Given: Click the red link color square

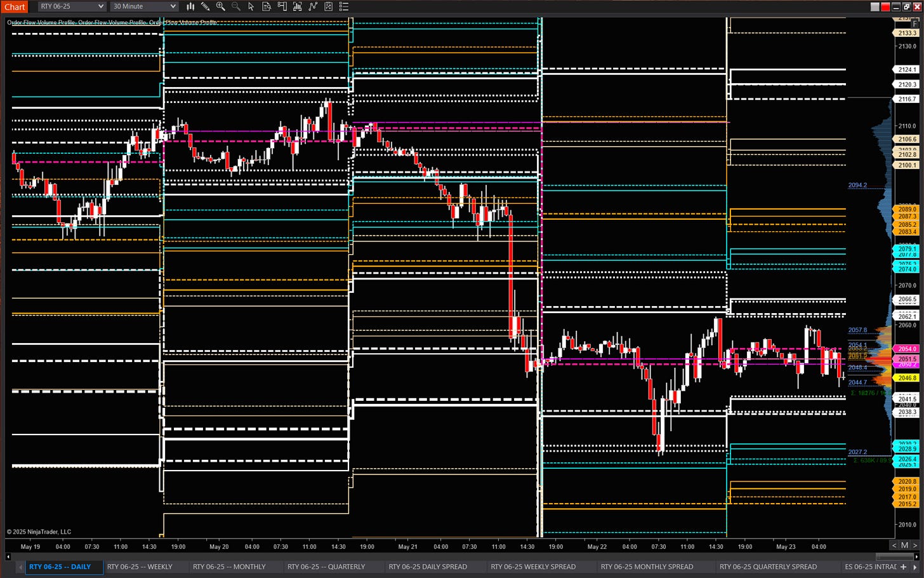Looking at the screenshot, I should pyautogui.click(x=885, y=6).
